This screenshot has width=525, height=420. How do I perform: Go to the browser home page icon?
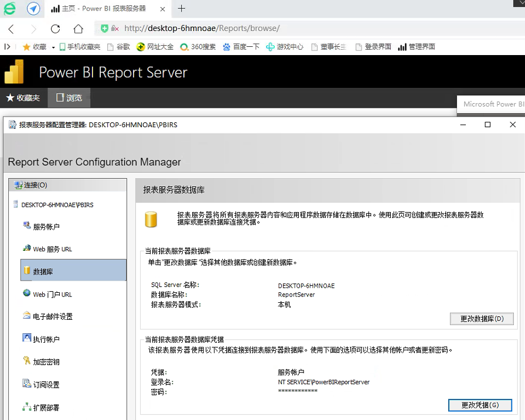pyautogui.click(x=79, y=29)
